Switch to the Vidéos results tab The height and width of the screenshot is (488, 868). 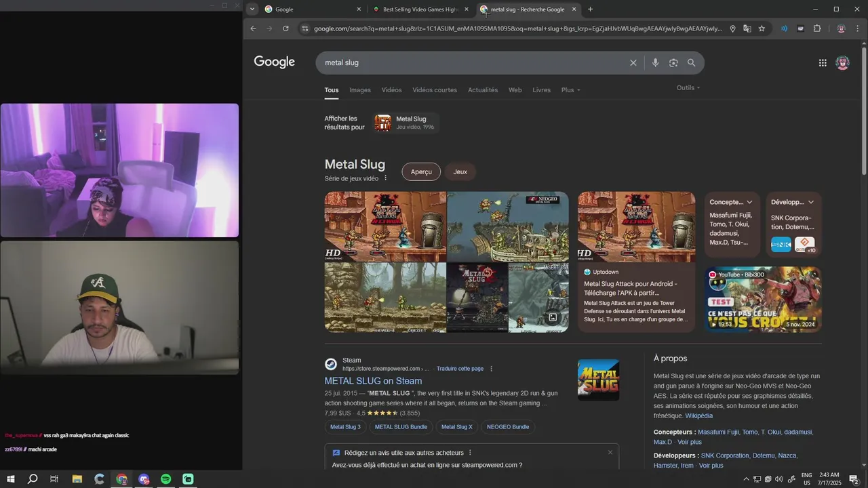coord(391,90)
